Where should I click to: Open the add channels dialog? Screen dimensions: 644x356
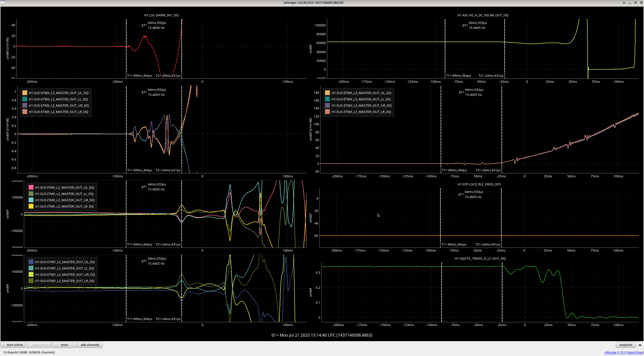click(90, 345)
